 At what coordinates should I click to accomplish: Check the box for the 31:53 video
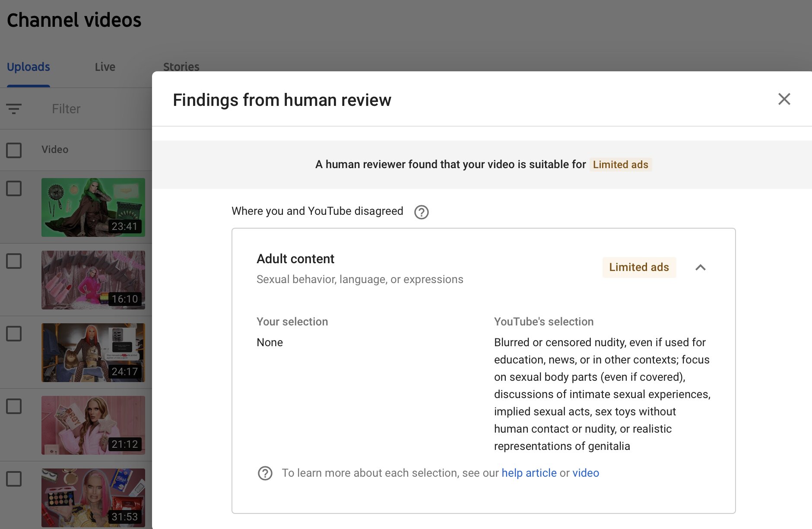click(14, 478)
